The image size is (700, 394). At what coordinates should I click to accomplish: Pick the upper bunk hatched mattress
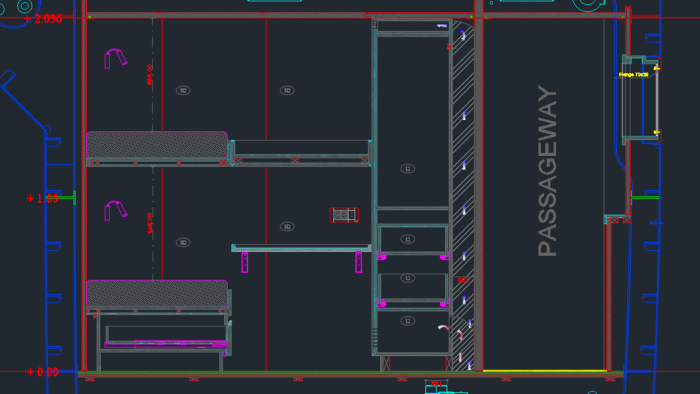pyautogui.click(x=157, y=145)
